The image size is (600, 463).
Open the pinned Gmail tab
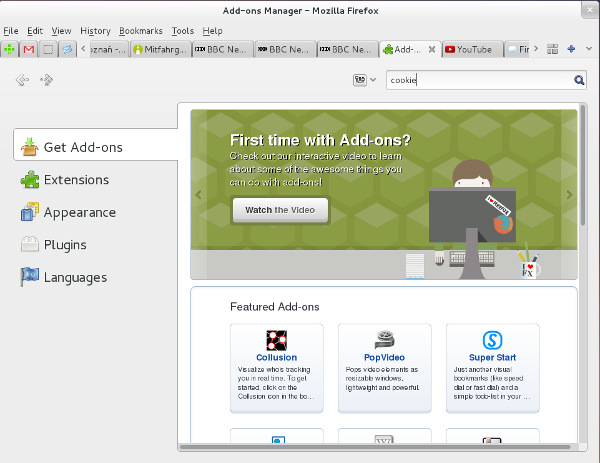click(29, 49)
